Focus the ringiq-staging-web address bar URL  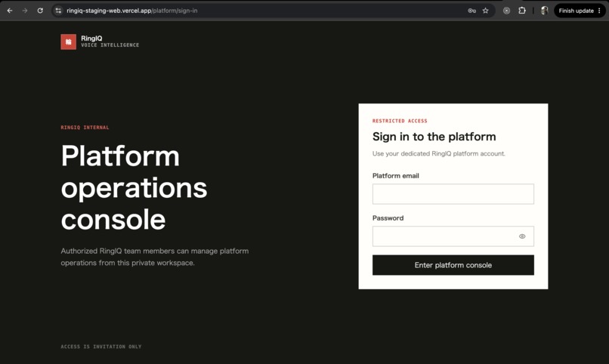[132, 11]
